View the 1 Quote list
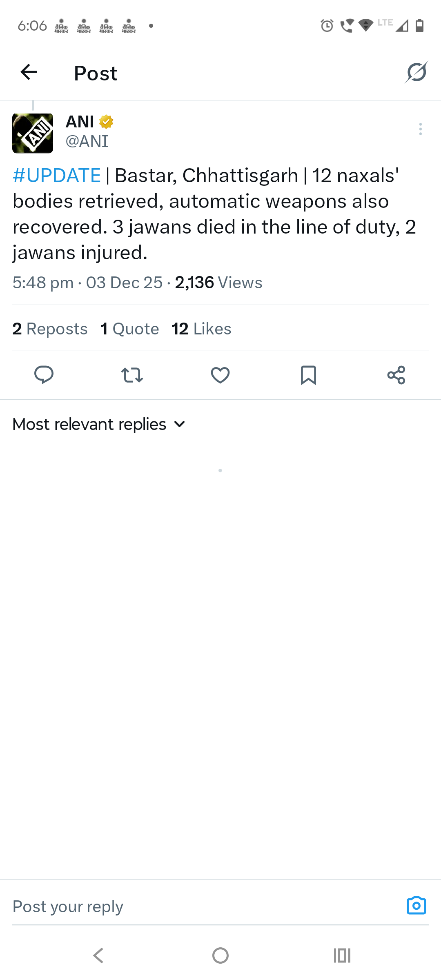The image size is (441, 980). [x=130, y=329]
